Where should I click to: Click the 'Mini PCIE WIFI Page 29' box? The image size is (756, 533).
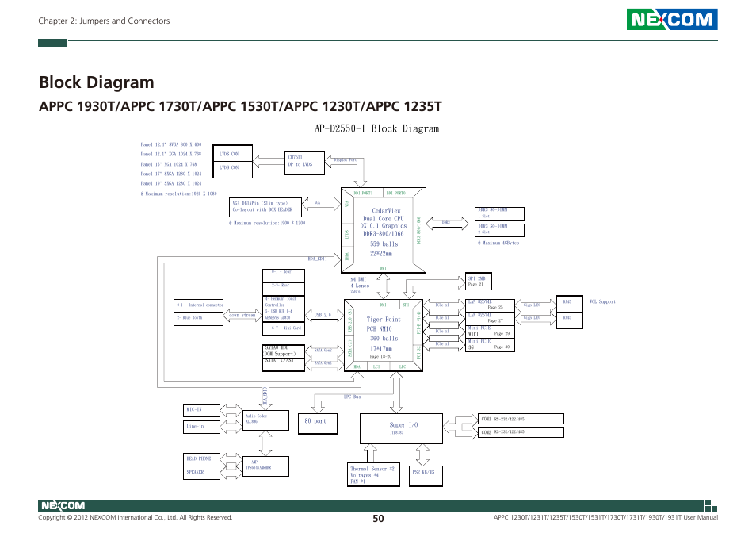coord(490,332)
